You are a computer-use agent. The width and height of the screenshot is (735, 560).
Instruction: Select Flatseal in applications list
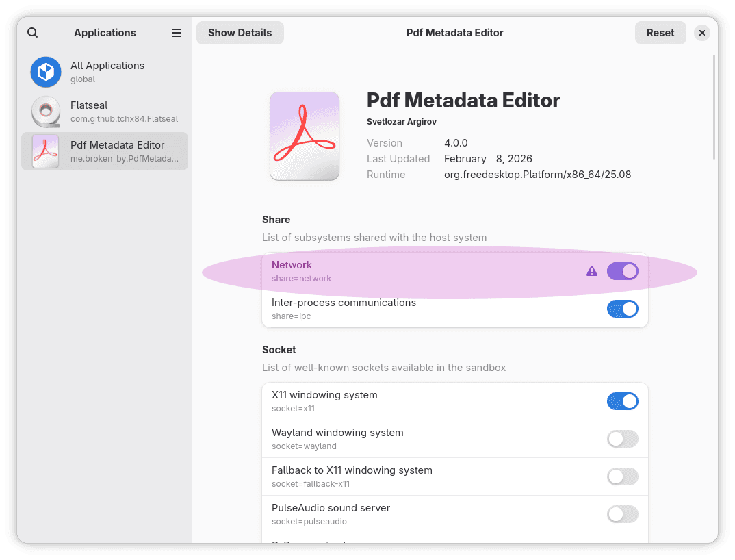(105, 112)
